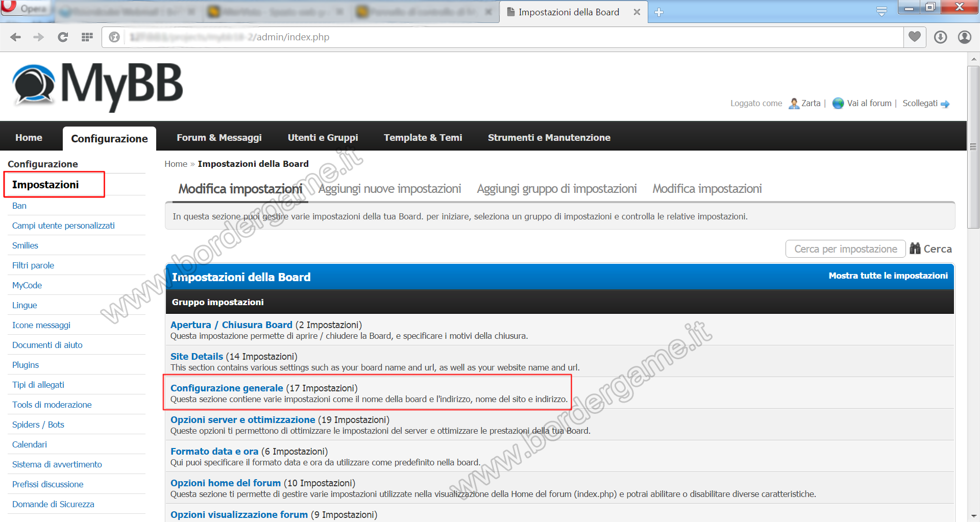Open Icone messaggi sidebar link
The image size is (980, 522).
(x=41, y=325)
